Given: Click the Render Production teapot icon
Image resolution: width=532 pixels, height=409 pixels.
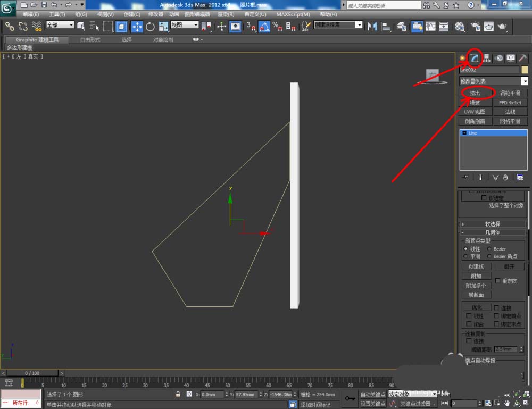Looking at the screenshot, I should tap(502, 27).
